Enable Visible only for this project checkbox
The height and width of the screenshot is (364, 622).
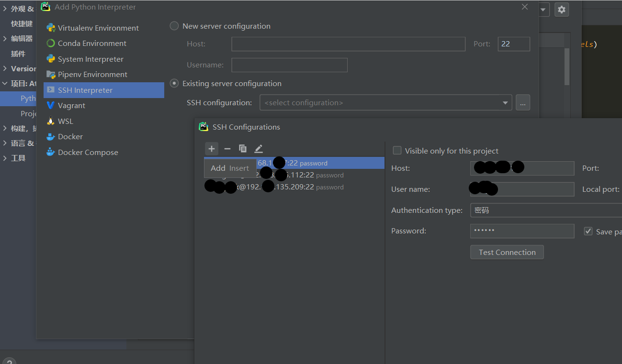coord(397,151)
